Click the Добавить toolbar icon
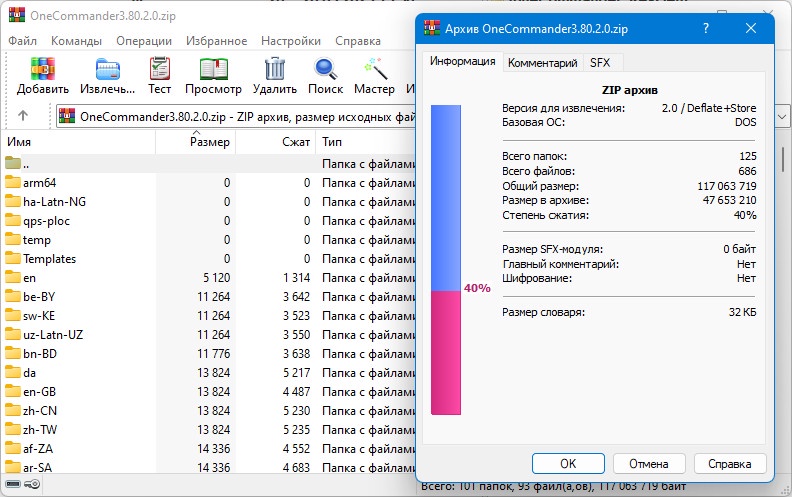This screenshot has width=792, height=497. (42, 69)
